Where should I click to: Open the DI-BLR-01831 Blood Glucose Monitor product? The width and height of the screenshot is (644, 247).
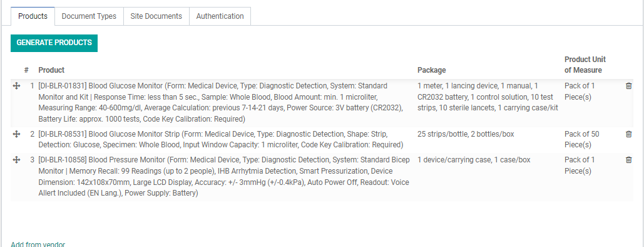[x=225, y=103]
